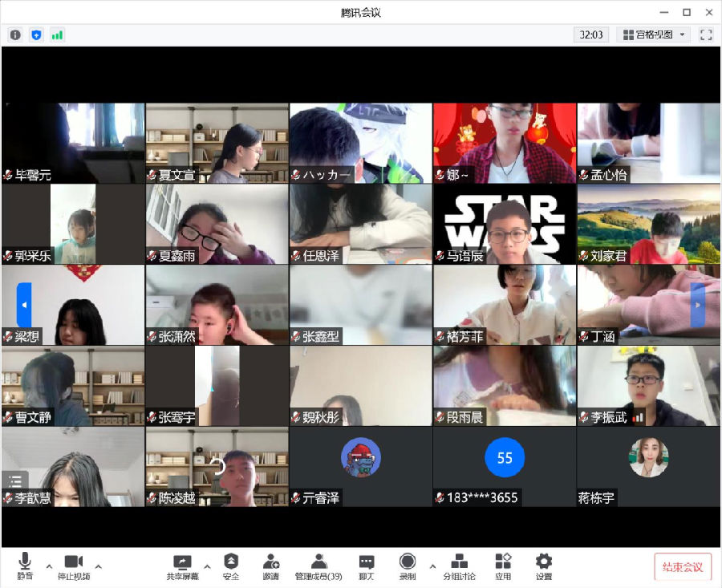Select the 183****3655 participant tile
The width and height of the screenshot is (722, 588).
(504, 466)
